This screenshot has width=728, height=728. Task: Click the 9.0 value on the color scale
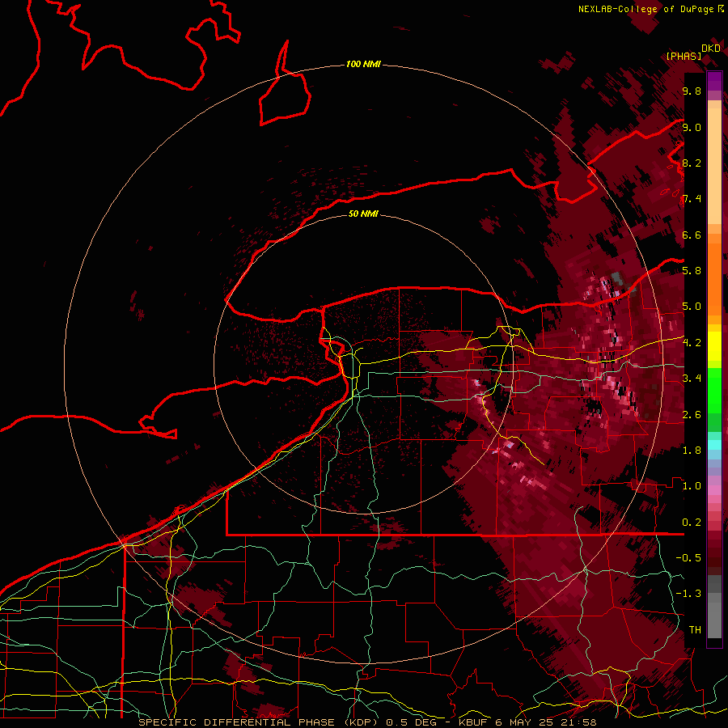coord(692,127)
